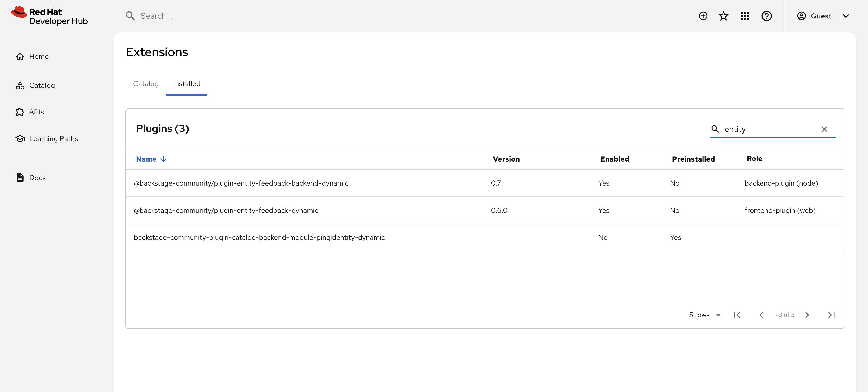
Task: Switch to the Catalog tab
Action: tap(146, 84)
